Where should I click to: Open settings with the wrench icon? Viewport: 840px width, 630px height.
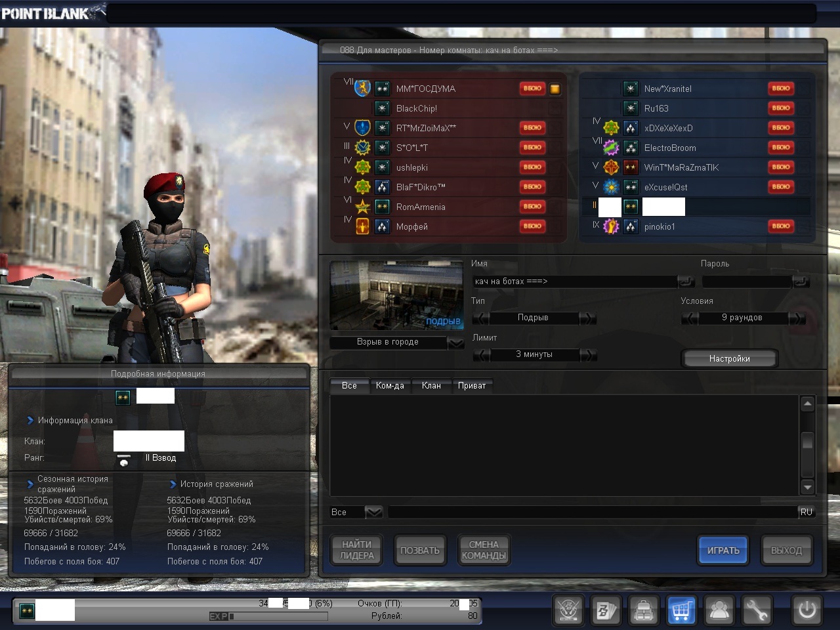click(x=757, y=611)
